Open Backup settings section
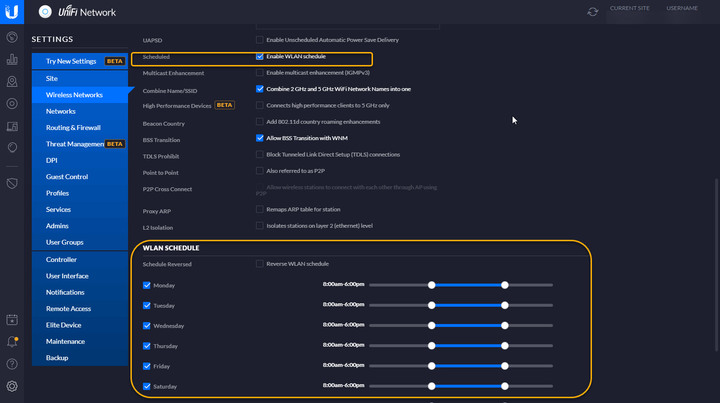The width and height of the screenshot is (720, 403). 80,358
